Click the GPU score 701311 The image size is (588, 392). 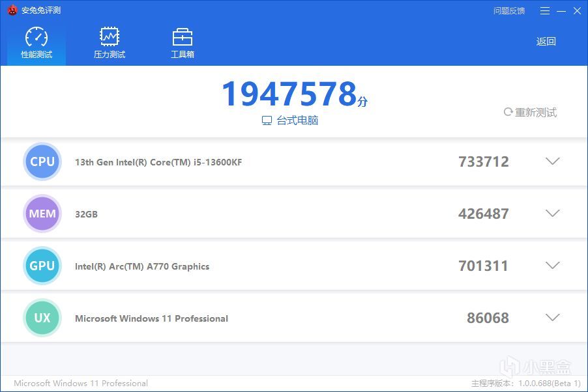pos(484,266)
